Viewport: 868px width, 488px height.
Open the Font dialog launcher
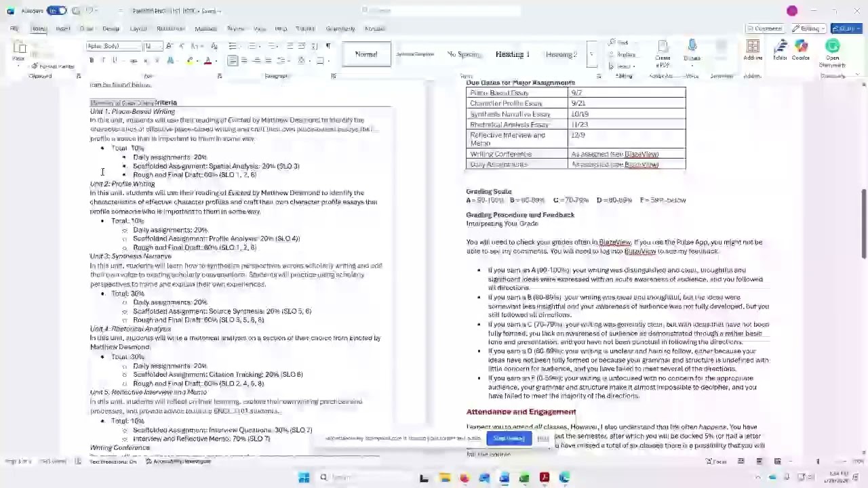click(x=220, y=76)
